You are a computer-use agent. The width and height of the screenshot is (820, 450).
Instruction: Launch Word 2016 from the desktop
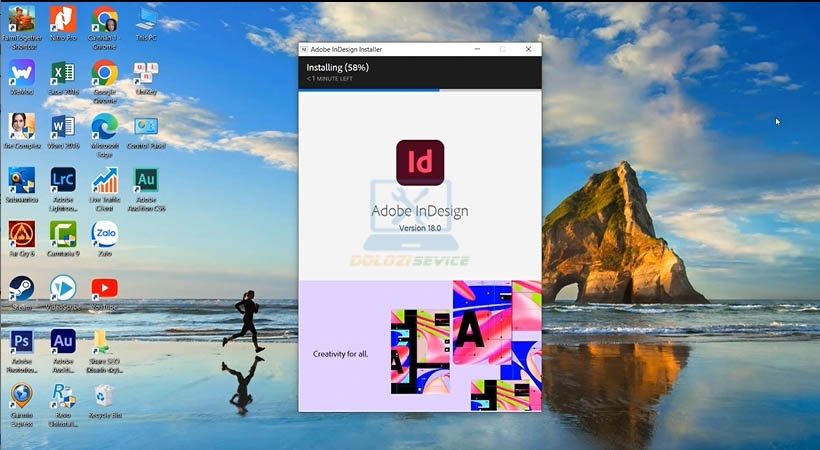[63, 127]
